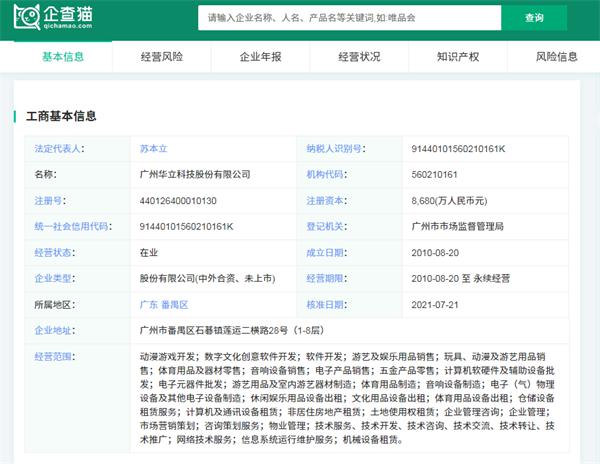Open legal representative 苏本立 link
600x464 pixels.
tap(153, 148)
